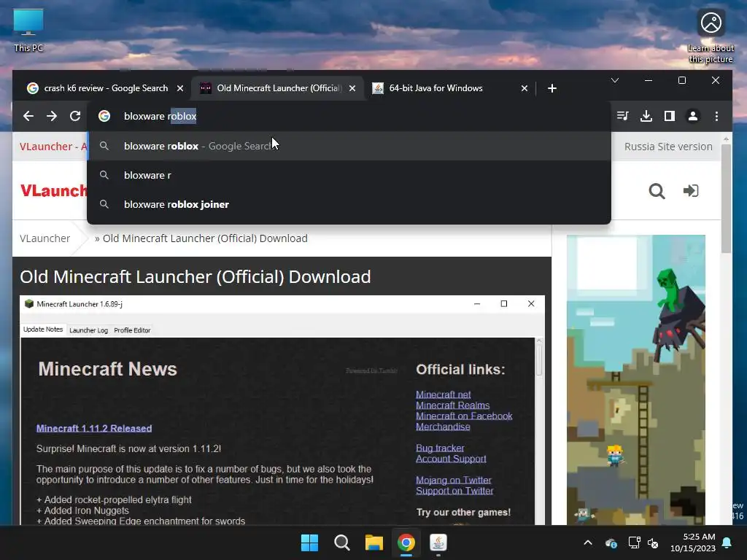The height and width of the screenshot is (560, 747).
Task: Open the Account Support link
Action: click(x=451, y=459)
